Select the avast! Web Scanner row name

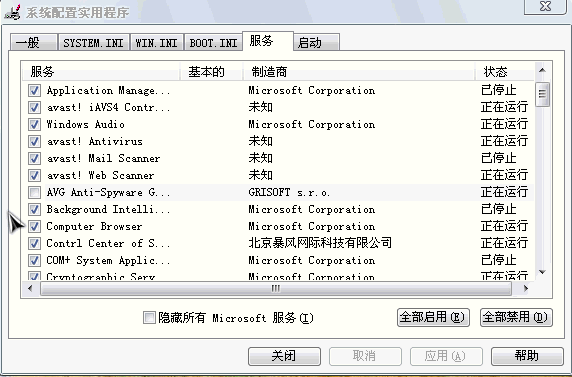(101, 175)
